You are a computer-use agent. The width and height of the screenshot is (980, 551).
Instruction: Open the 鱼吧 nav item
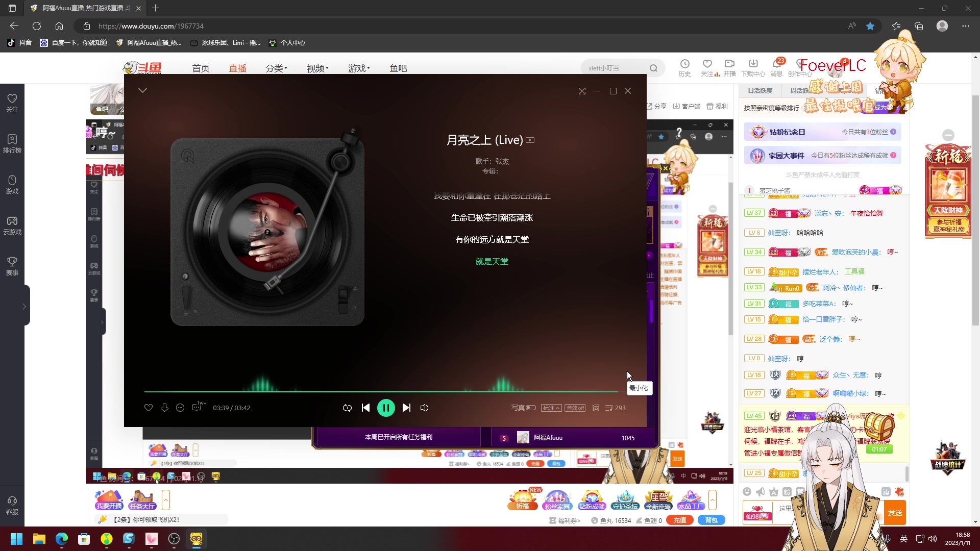tap(398, 68)
